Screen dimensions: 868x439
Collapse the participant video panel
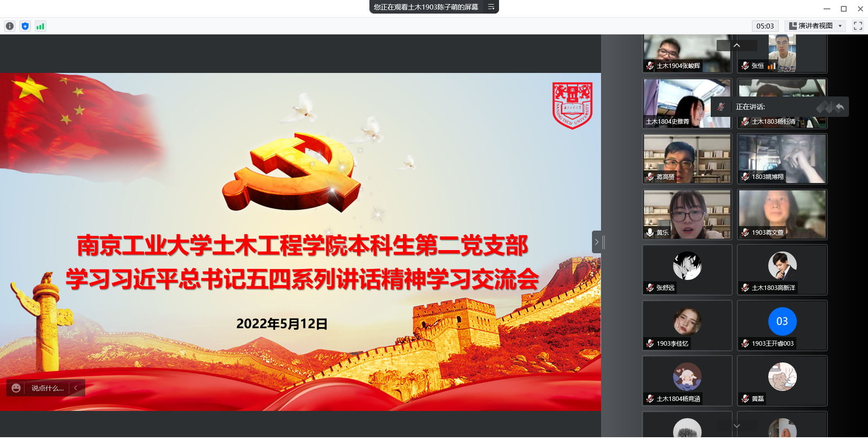pos(596,242)
